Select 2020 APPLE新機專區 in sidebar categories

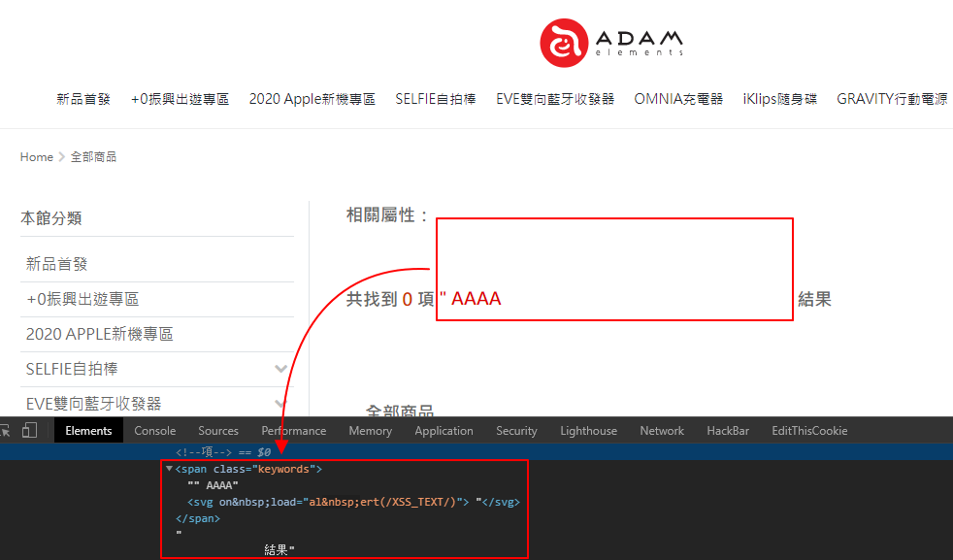coord(100,334)
